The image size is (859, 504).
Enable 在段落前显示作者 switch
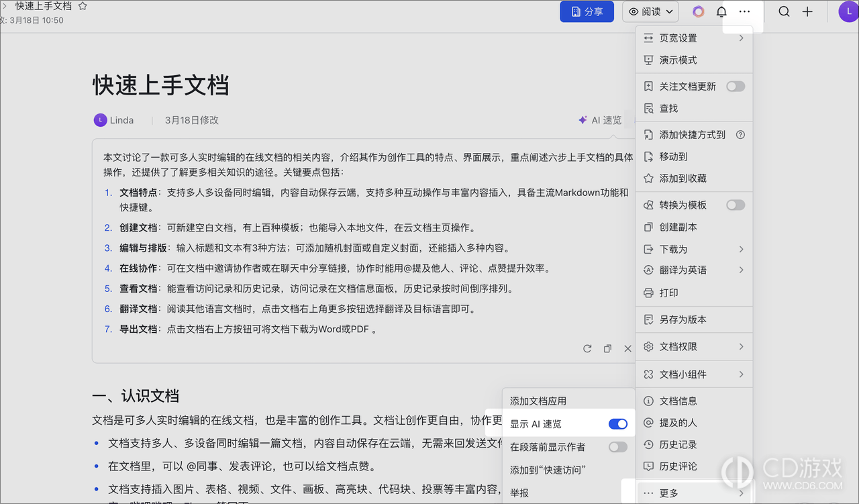pyautogui.click(x=617, y=447)
